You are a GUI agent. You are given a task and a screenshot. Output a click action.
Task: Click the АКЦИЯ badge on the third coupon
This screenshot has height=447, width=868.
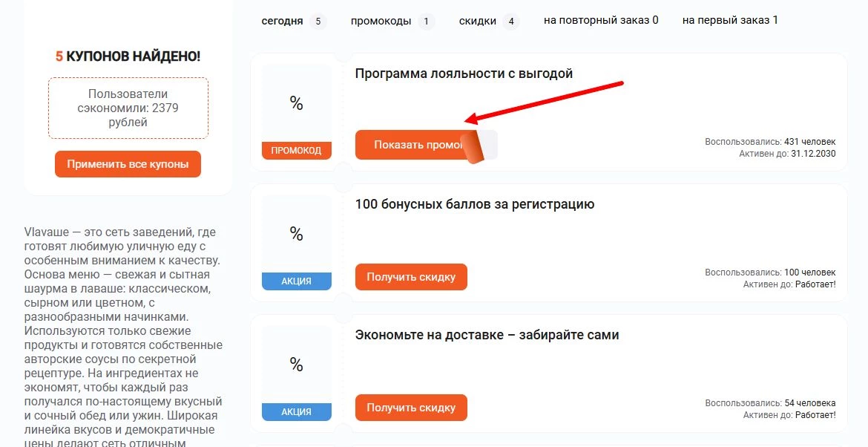click(296, 411)
